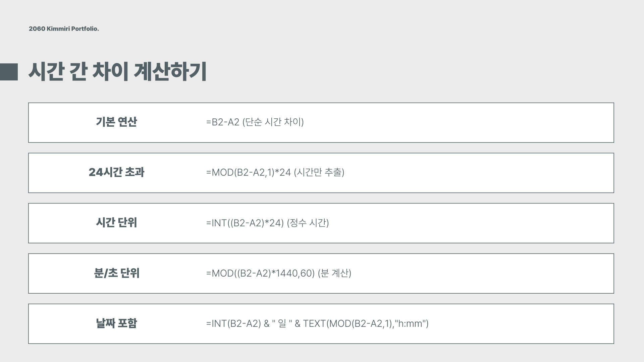The image size is (644, 362).
Task: Select the "분/초 단위" row label
Action: click(116, 273)
